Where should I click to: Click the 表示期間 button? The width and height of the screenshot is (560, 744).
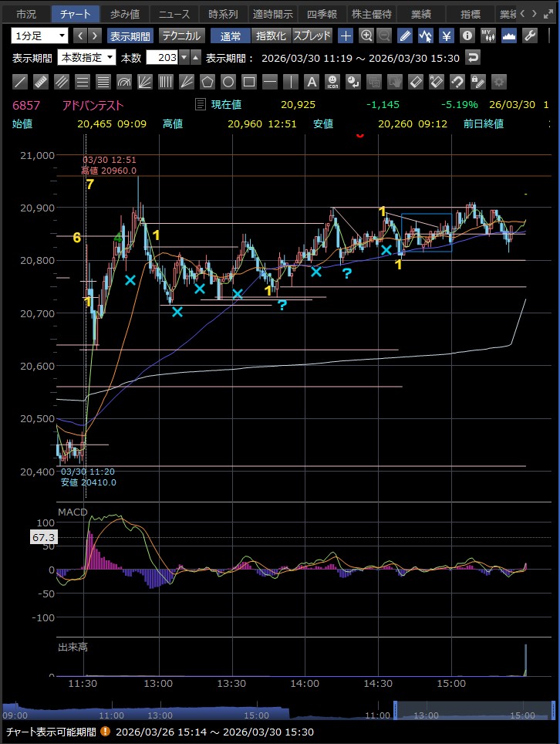130,36
